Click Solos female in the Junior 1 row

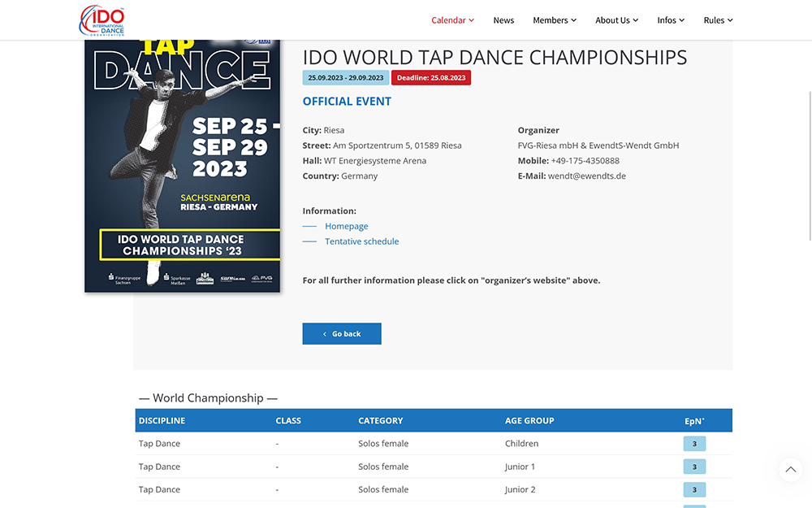(x=383, y=467)
